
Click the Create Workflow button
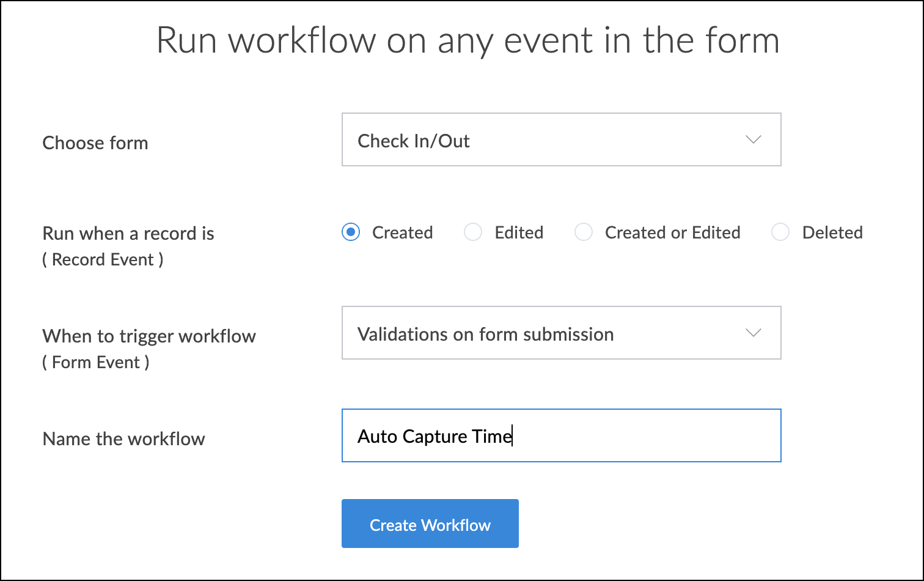point(430,524)
